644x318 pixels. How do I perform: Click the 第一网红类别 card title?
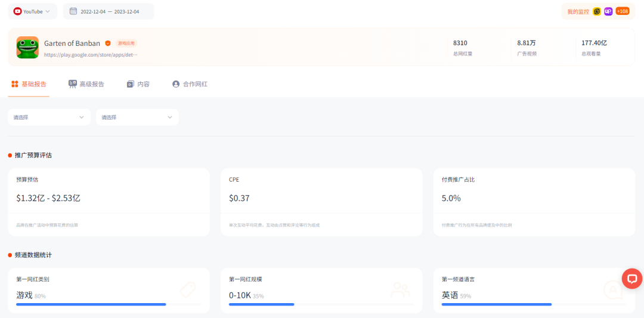33,279
